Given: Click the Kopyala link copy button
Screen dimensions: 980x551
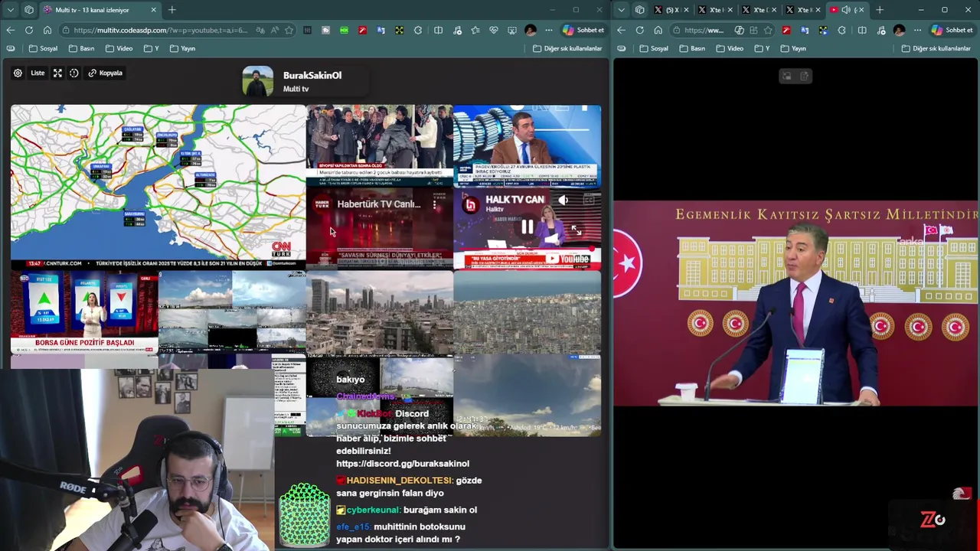Looking at the screenshot, I should pos(105,73).
